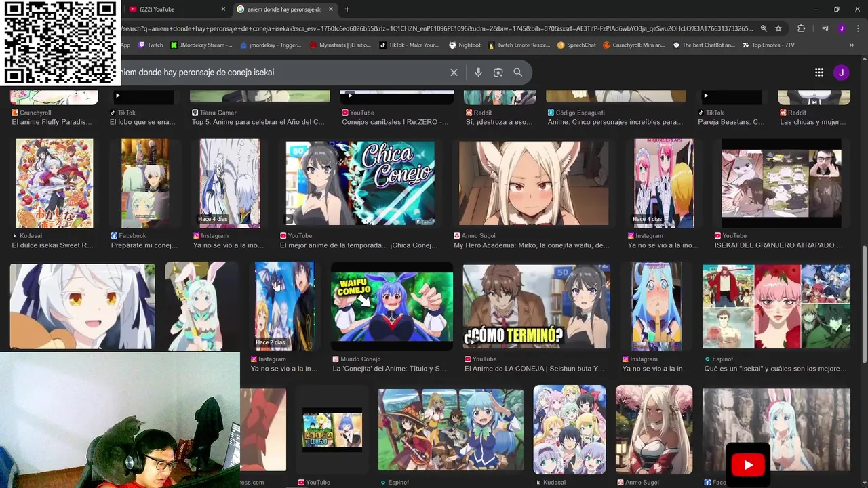Open the Google account avatar J
868x488 pixels.
842,73
